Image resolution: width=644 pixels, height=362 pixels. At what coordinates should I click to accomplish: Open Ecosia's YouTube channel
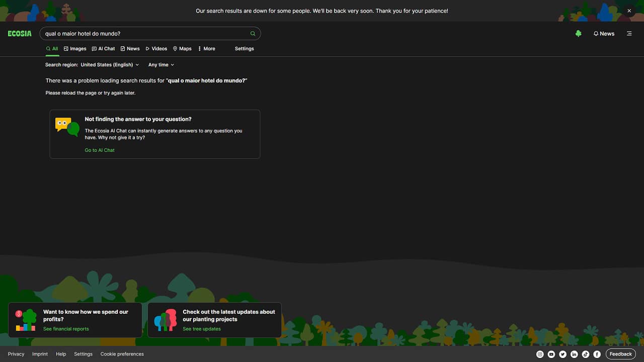pyautogui.click(x=551, y=354)
